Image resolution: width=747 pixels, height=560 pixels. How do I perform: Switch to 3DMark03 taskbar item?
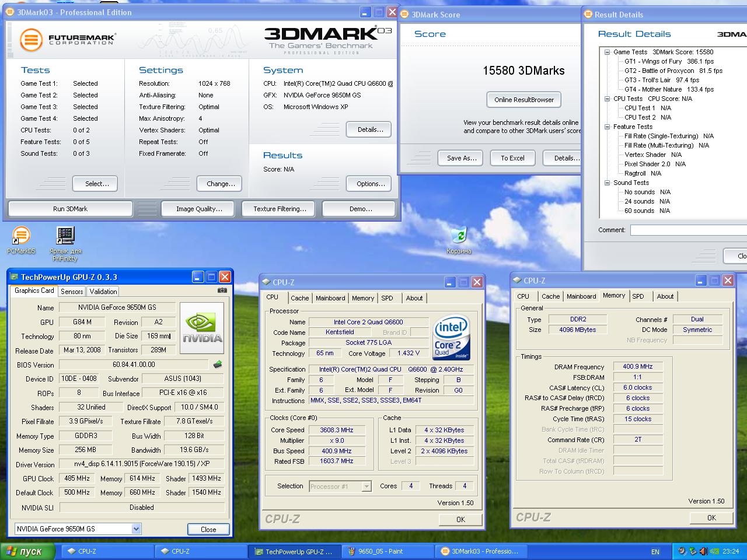click(481, 551)
